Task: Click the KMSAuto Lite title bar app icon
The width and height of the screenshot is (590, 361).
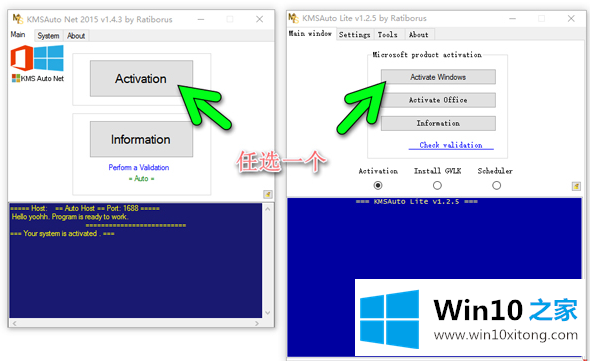Action: pos(293,18)
